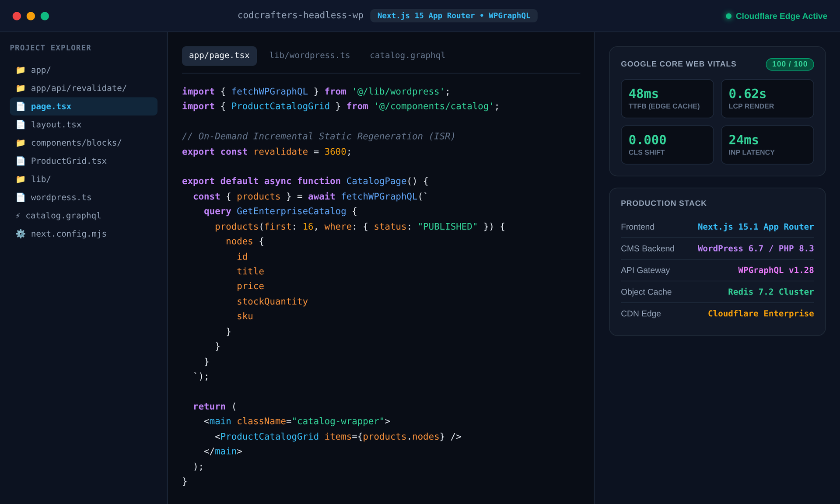This screenshot has height=504, width=840.
Task: Click the yellow minimize window button
Action: coord(31,16)
